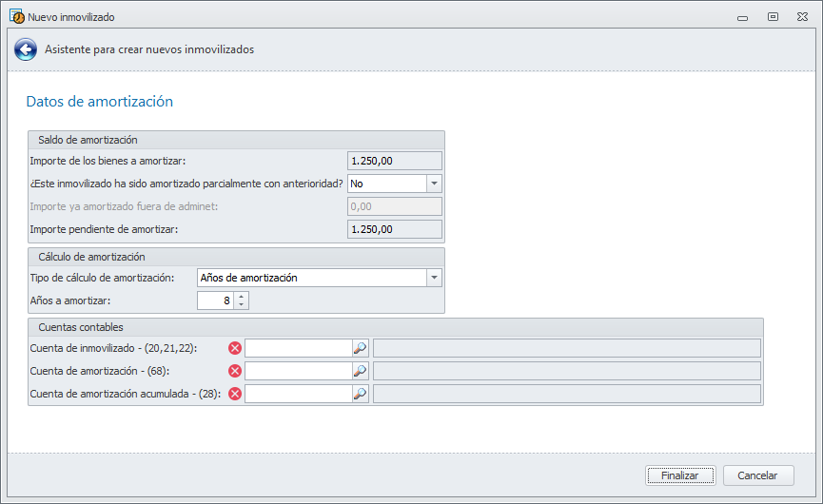
Task: Click search icon for amortización acumulada account
Action: point(360,394)
